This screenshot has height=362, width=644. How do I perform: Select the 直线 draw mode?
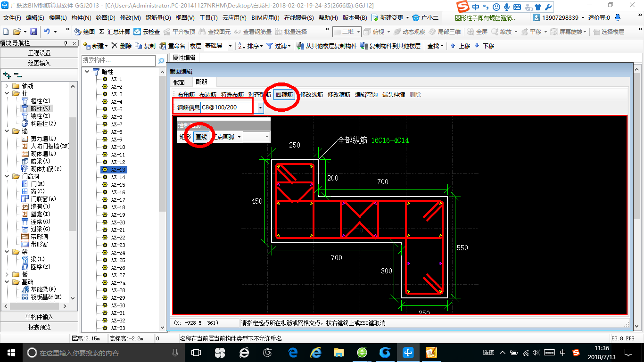click(x=201, y=137)
